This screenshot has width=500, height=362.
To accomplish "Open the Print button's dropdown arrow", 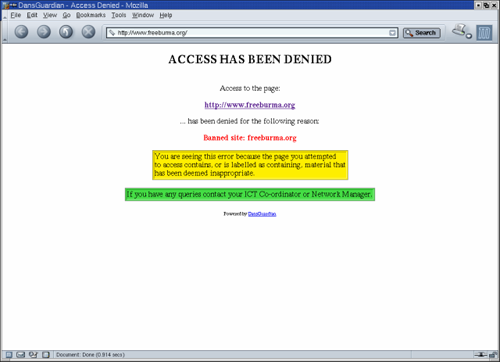I will pyautogui.click(x=469, y=36).
